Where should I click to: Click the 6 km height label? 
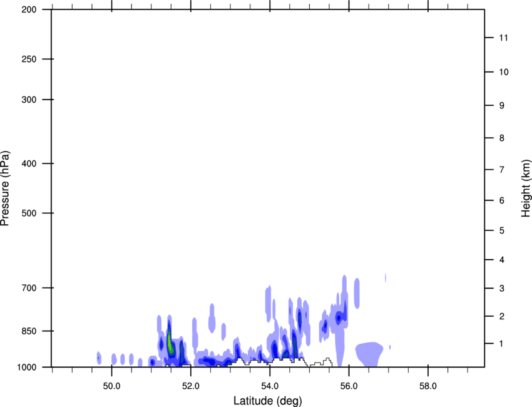pos(502,200)
